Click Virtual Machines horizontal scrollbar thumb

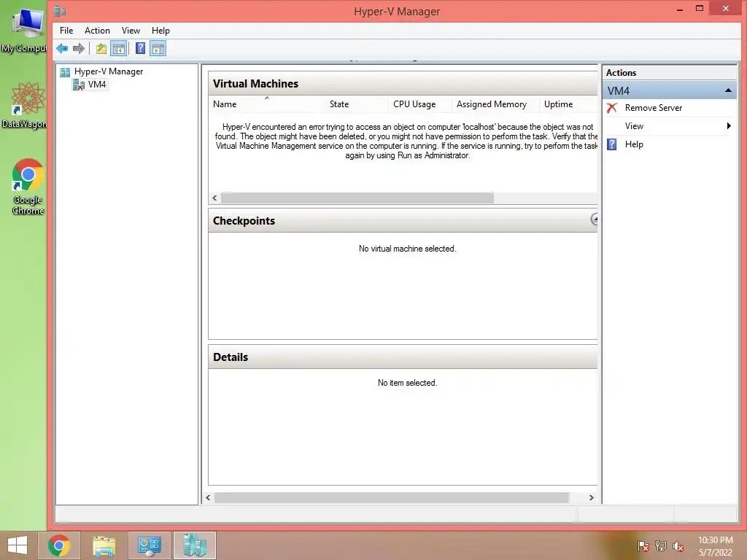point(357,198)
